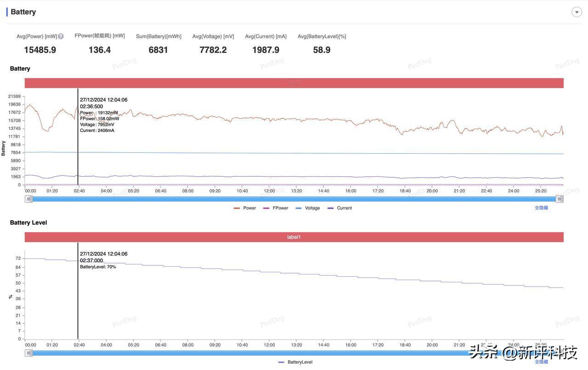Click the 72 label on the Battery Level y-axis
588x370 pixels.
(x=18, y=258)
